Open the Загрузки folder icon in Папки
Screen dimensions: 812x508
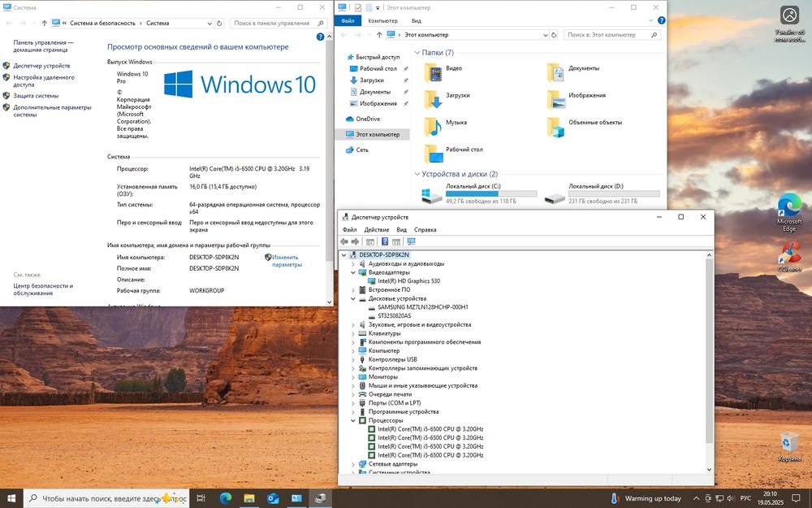tap(433, 99)
